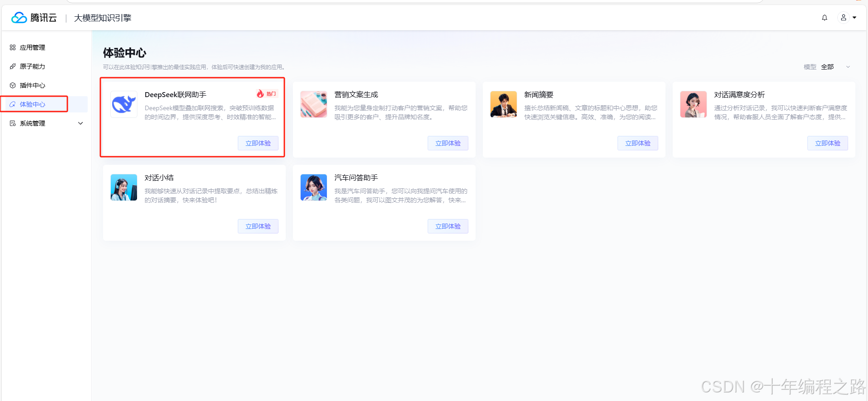Screen dimensions: 868x401
Task: Click the 营销文案生成 title
Action: [x=356, y=95]
